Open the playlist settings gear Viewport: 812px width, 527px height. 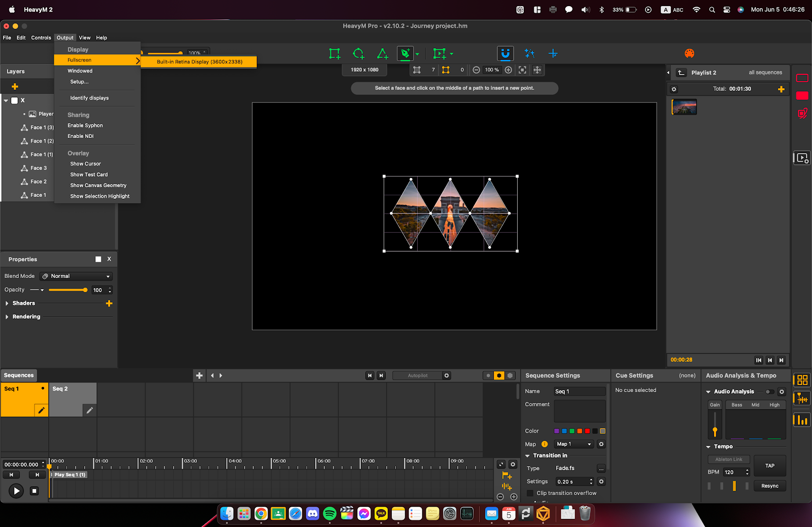click(x=674, y=89)
